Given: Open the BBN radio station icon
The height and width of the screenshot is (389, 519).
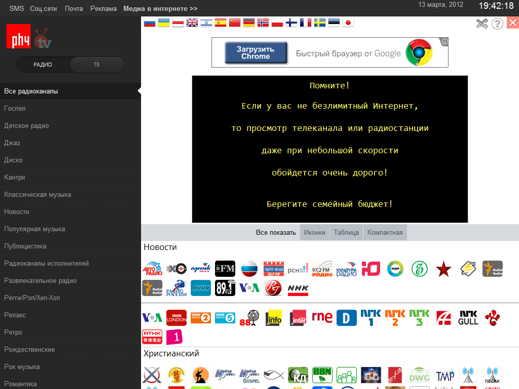Looking at the screenshot, I should 322,375.
